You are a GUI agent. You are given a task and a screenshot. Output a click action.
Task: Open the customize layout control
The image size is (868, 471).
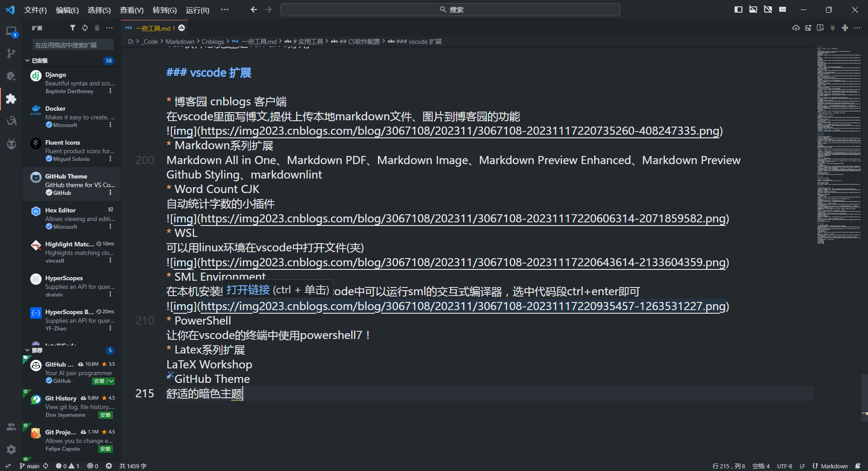[x=783, y=9]
